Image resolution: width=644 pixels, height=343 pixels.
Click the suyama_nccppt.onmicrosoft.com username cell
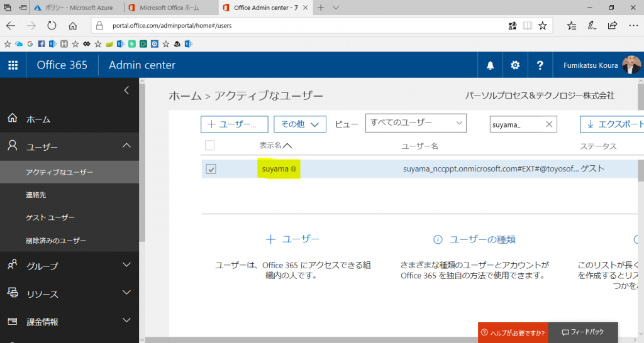pos(491,169)
